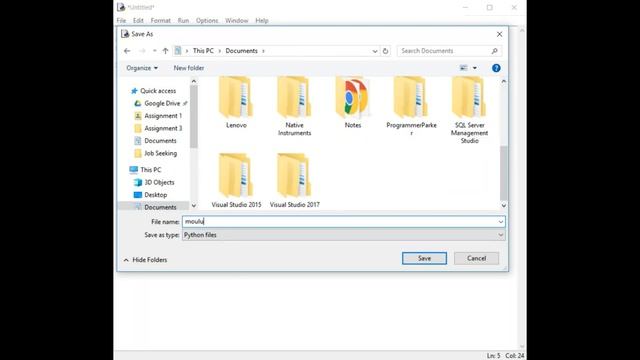The width and height of the screenshot is (640, 360).
Task: Open the Visual Studio 2017 folder
Action: point(294,180)
